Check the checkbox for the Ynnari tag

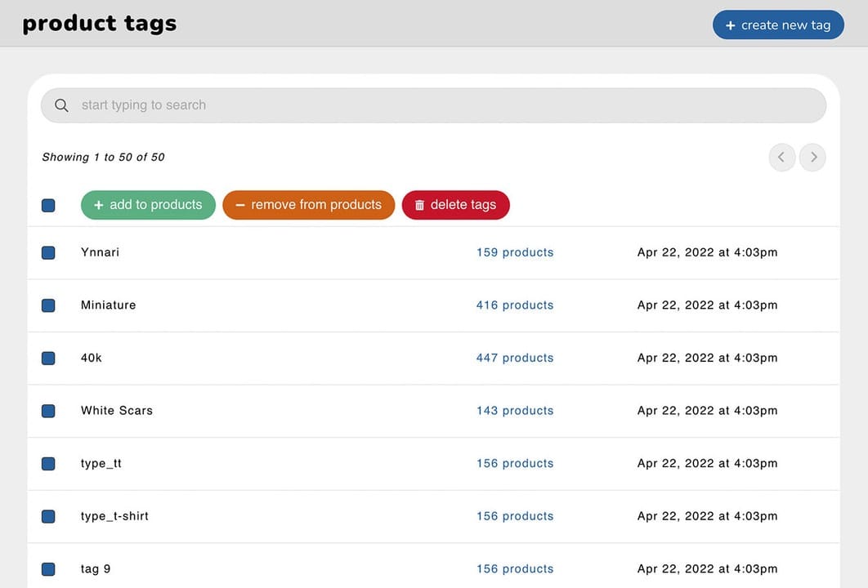click(x=47, y=252)
